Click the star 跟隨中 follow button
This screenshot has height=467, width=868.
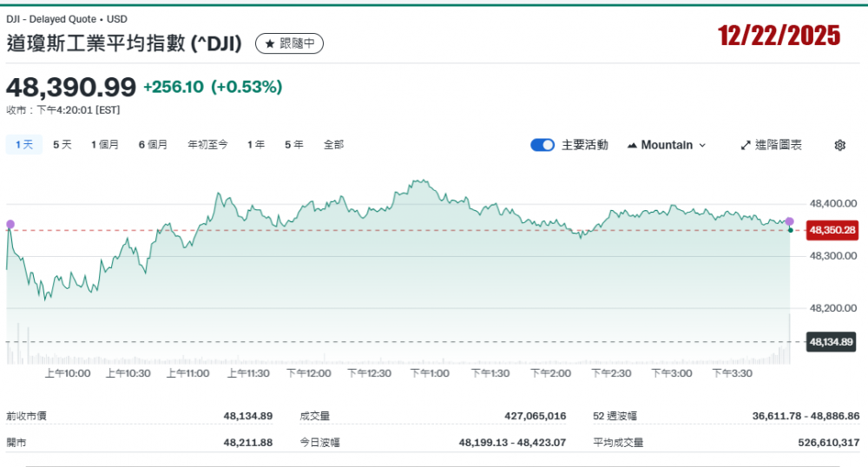[289, 43]
